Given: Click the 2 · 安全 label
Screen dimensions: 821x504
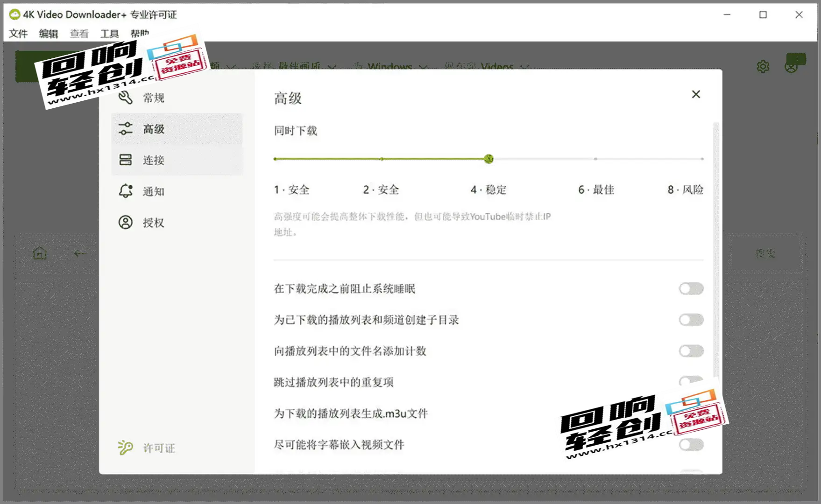Looking at the screenshot, I should tap(381, 190).
